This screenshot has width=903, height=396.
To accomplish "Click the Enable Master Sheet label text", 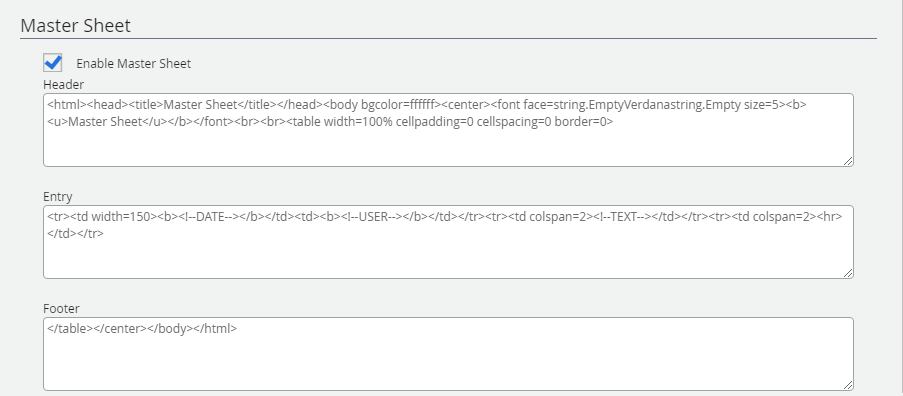I will [x=134, y=63].
